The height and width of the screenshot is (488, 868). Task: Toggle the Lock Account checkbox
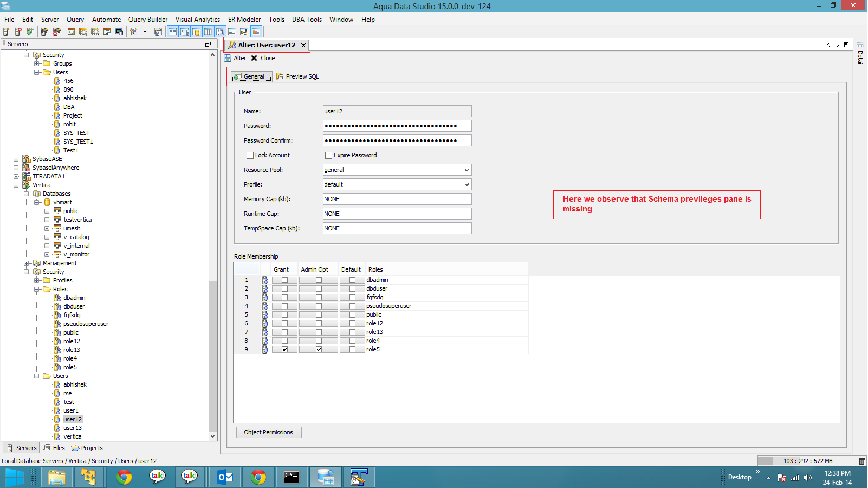click(x=250, y=155)
